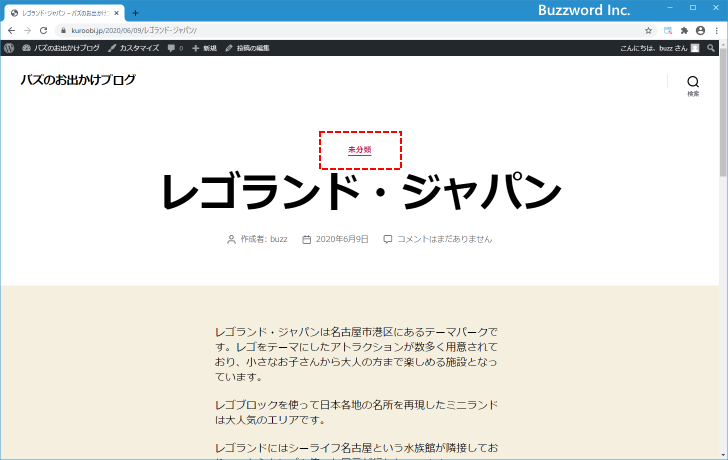728x460 pixels.
Task: Open the コメントはまだありません link
Action: point(445,239)
